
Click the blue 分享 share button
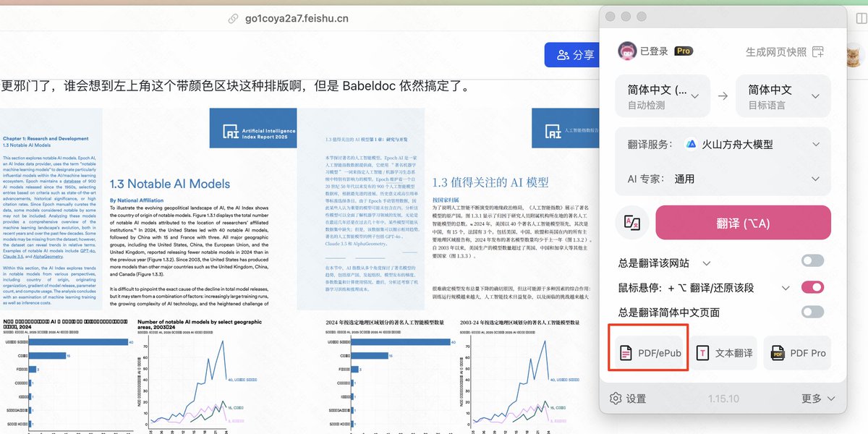tap(575, 55)
